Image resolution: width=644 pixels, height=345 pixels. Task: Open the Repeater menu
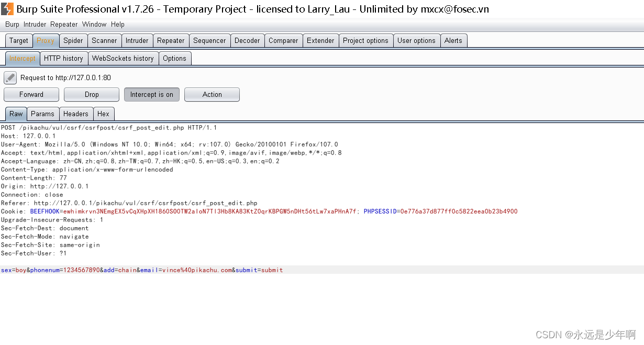pos(64,24)
